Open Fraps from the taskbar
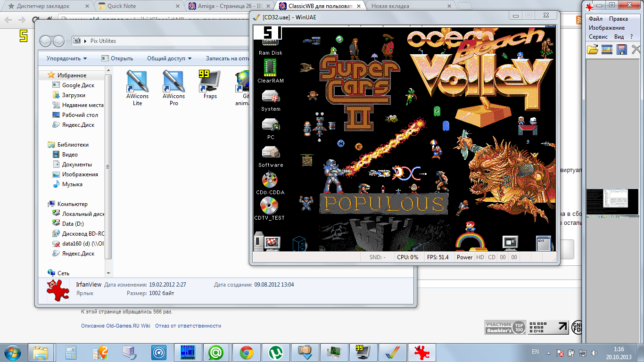644x362 pixels. [363, 353]
